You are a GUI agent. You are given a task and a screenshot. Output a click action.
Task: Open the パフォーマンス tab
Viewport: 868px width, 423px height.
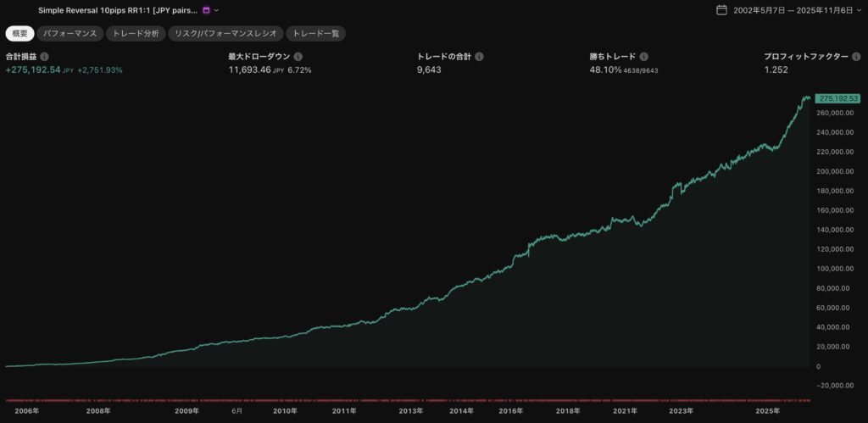[x=70, y=34]
